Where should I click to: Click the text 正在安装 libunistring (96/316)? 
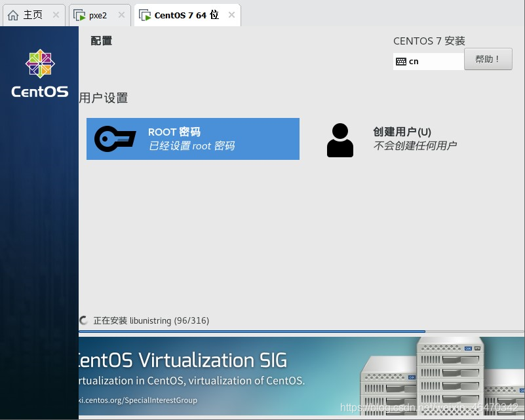pos(151,320)
